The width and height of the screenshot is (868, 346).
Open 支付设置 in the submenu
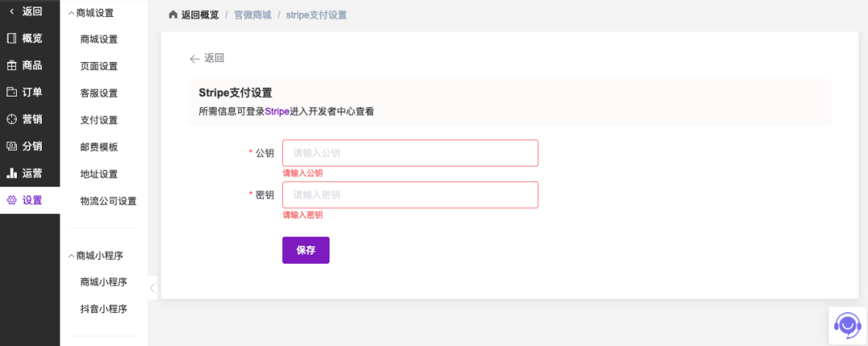pyautogui.click(x=99, y=121)
